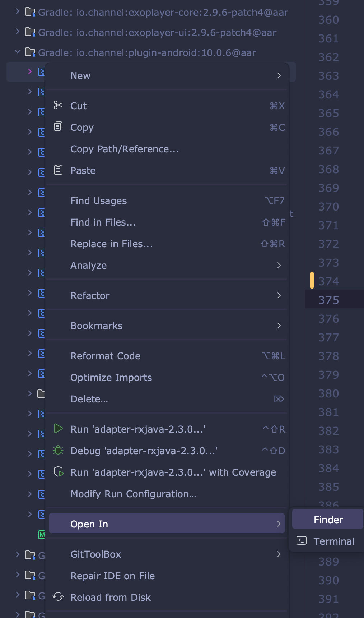This screenshot has width=364, height=618.
Task: Click the Copy documents icon
Action: (58, 126)
